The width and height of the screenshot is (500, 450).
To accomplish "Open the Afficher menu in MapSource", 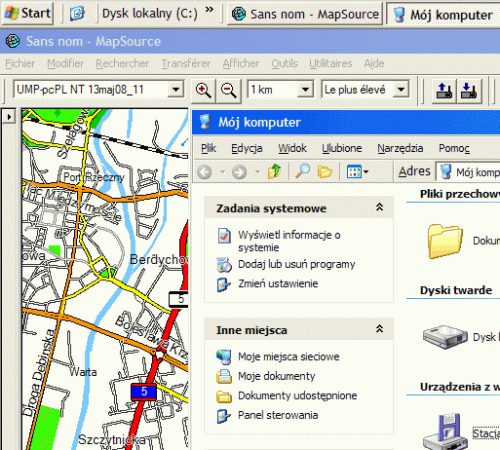I will 241,63.
